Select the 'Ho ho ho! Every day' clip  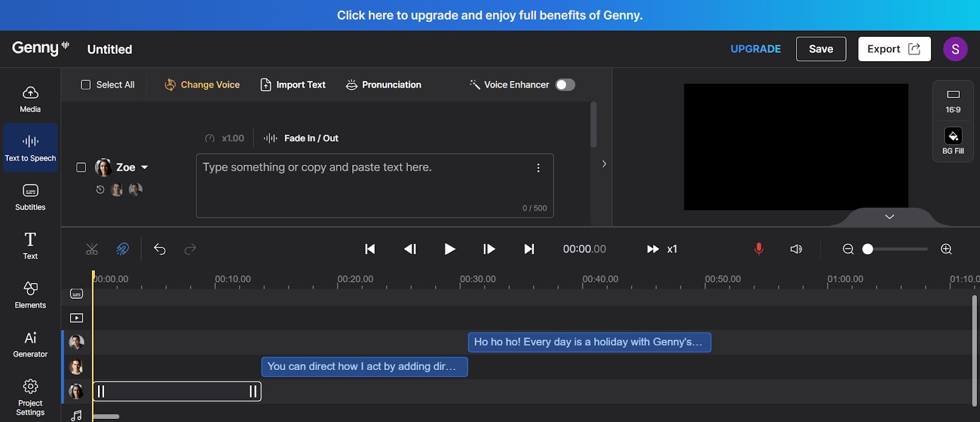point(589,342)
